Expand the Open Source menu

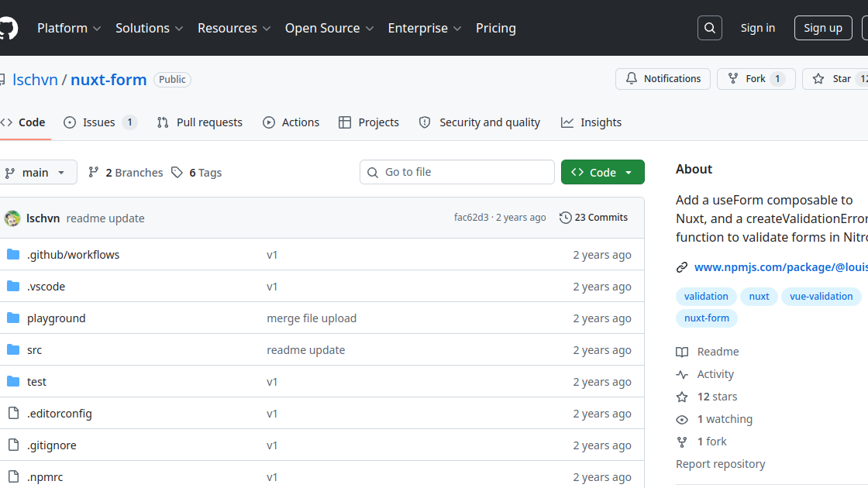tap(329, 28)
